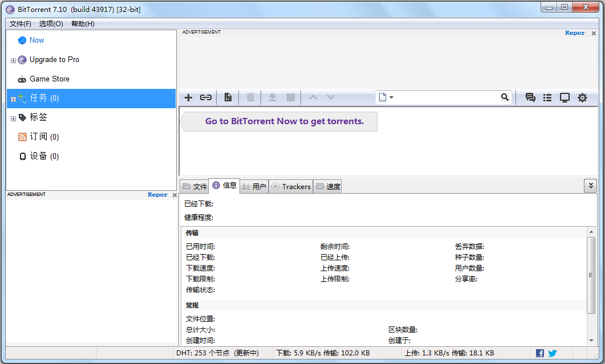Viewport: 605px width, 364px height.
Task: Click the Move up queue arrow
Action: coord(313,97)
